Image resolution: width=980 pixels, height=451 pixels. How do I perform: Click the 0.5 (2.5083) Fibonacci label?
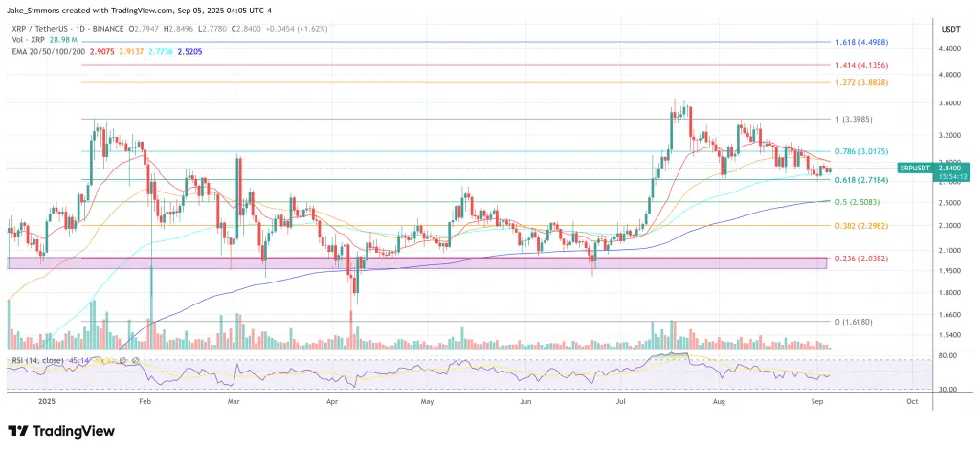[857, 202]
